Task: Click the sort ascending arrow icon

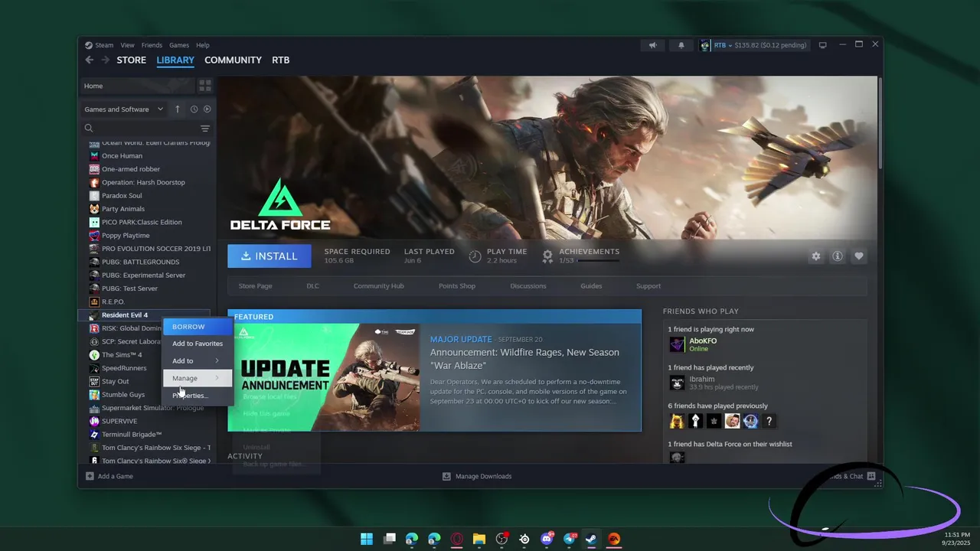Action: pos(178,109)
